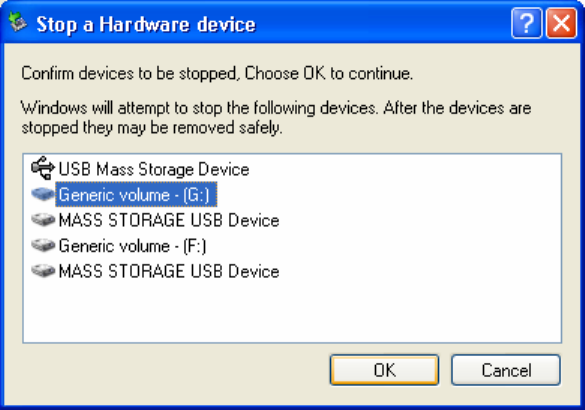Click the drive icon next to Generic volume (F:)
Screen dimensions: 585x410
coord(43,245)
